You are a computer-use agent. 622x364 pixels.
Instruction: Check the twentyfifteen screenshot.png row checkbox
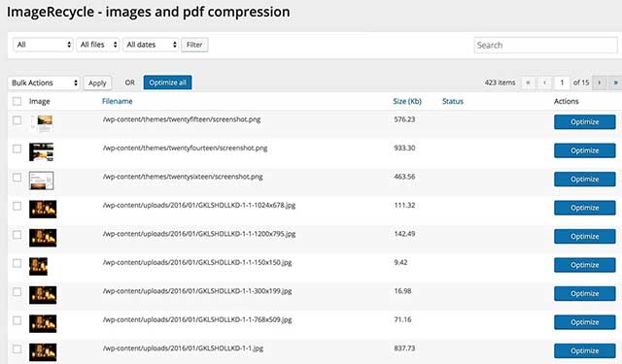click(x=17, y=120)
